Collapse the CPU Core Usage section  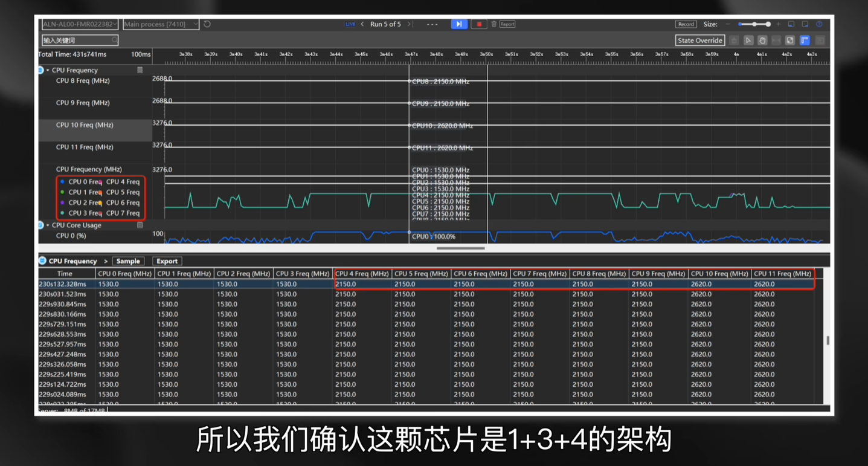(48, 225)
